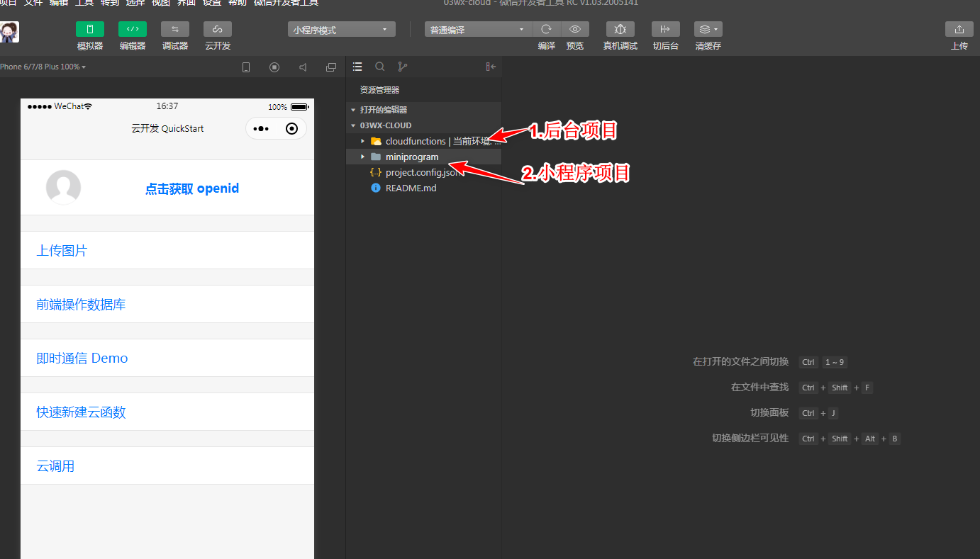Collapse the 03WX-CLOUD project section
The height and width of the screenshot is (559, 980).
(x=423, y=125)
